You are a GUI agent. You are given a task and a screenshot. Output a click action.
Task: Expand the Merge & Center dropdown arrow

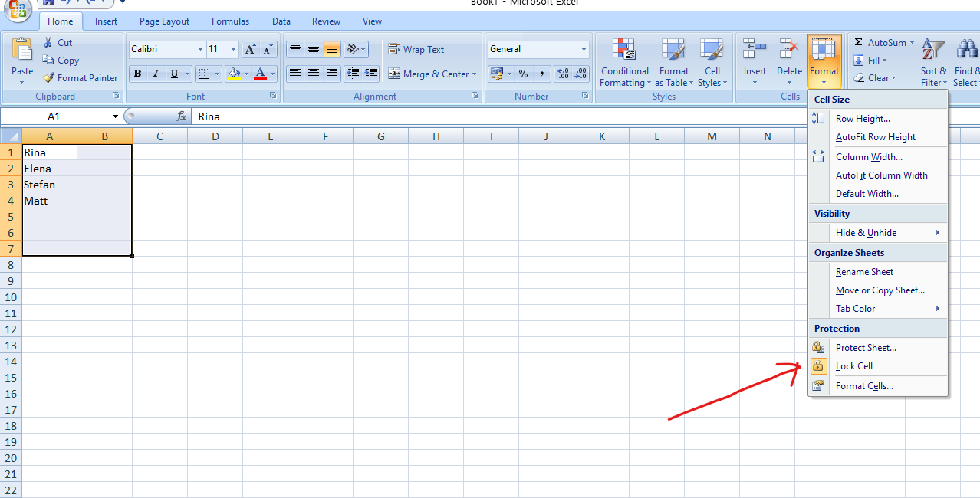click(x=474, y=74)
